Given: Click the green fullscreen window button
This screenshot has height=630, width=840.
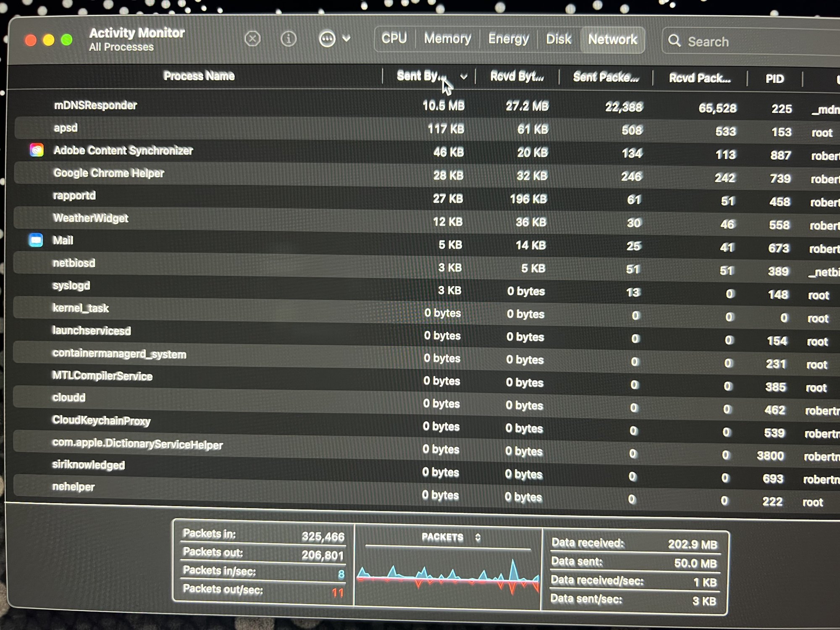Looking at the screenshot, I should pos(67,40).
